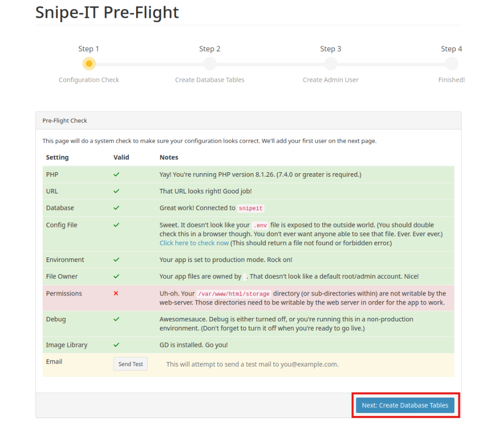Image resolution: width=504 pixels, height=424 pixels.
Task: Click the green checkmark in the URL row
Action: click(x=116, y=191)
